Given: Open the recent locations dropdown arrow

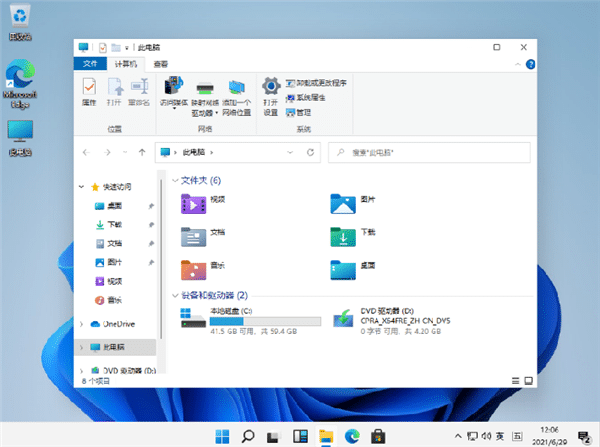Looking at the screenshot, I should pos(125,152).
